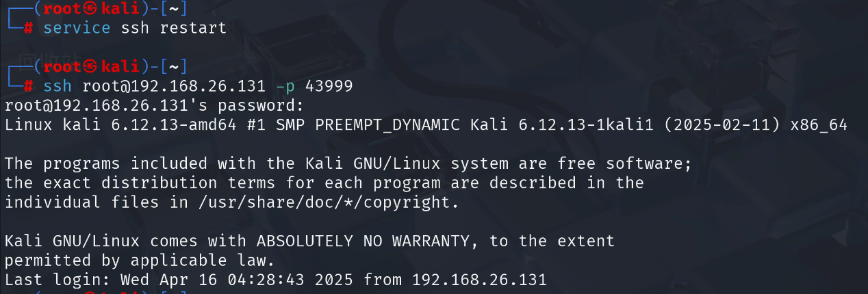Image resolution: width=868 pixels, height=294 pixels.
Task: Click the tilde directory in first prompt
Action: click(175, 9)
